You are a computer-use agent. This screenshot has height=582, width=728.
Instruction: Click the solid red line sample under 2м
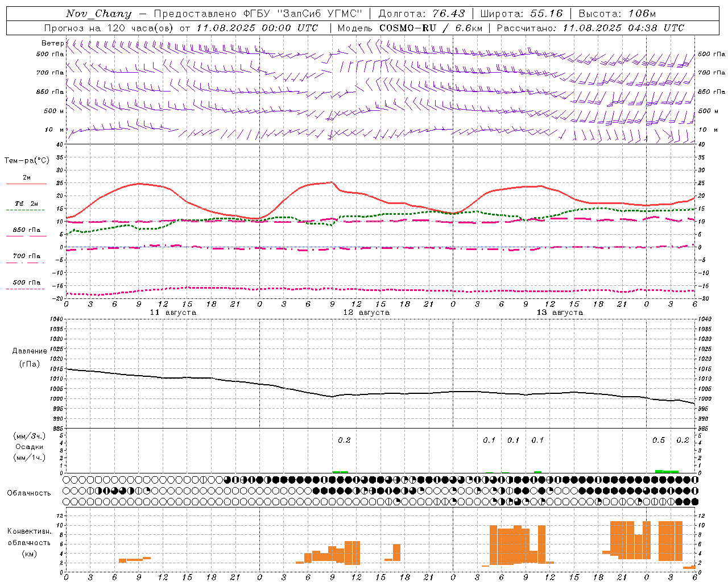tap(26, 184)
